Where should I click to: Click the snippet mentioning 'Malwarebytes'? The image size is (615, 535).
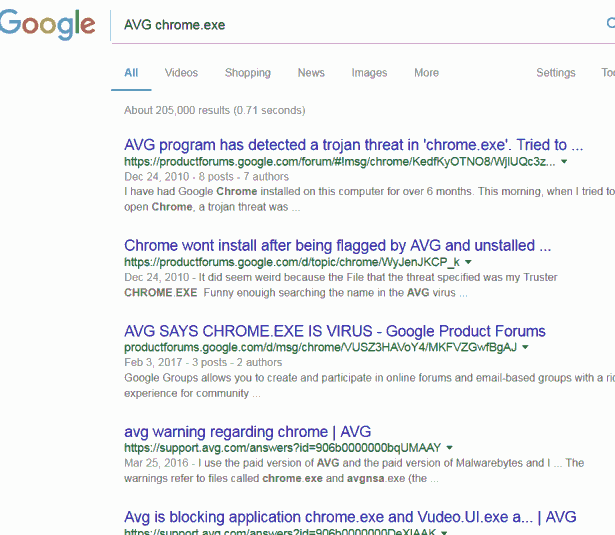tap(354, 471)
